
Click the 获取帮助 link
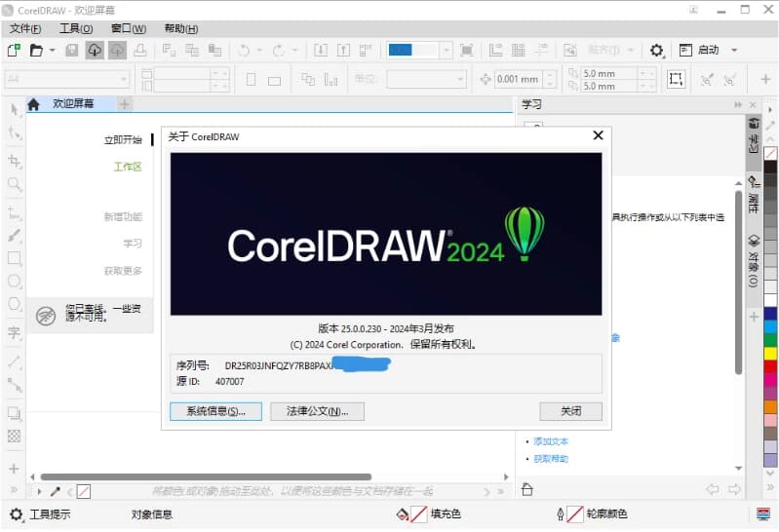pyautogui.click(x=551, y=459)
